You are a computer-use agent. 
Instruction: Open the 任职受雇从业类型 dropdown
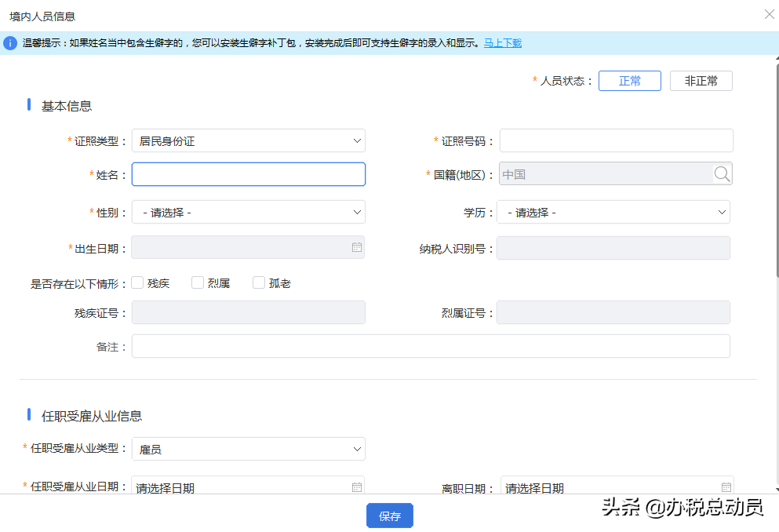(x=357, y=448)
